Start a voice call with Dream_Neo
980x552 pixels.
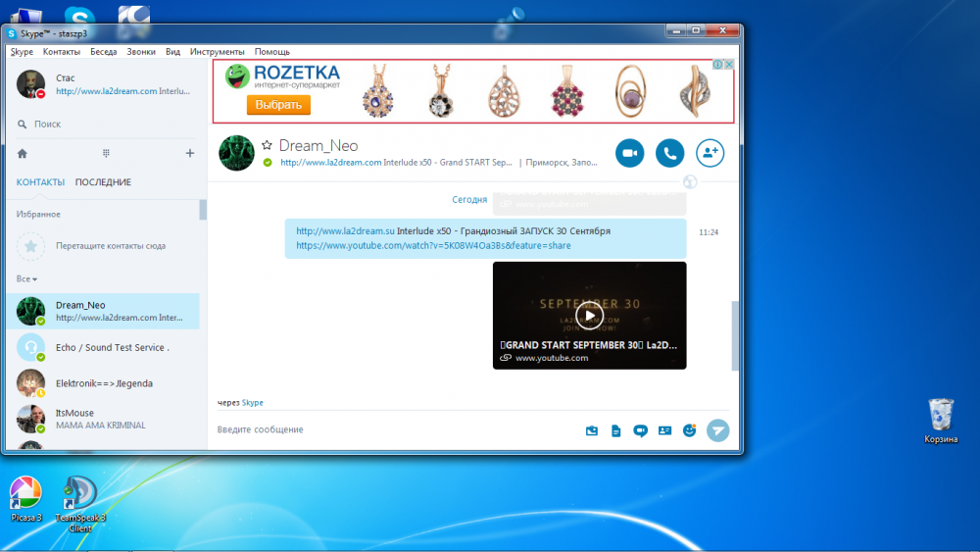669,153
